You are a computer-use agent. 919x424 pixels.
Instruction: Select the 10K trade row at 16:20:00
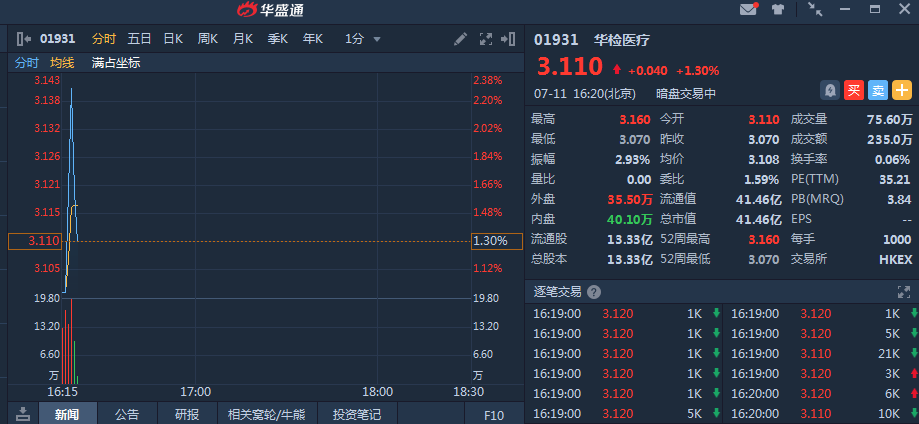(823, 413)
